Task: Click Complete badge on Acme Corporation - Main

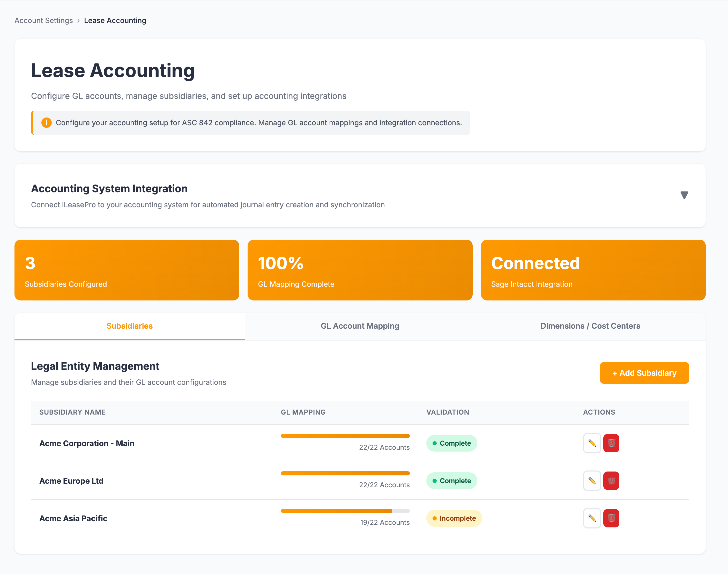Action: [x=451, y=443]
